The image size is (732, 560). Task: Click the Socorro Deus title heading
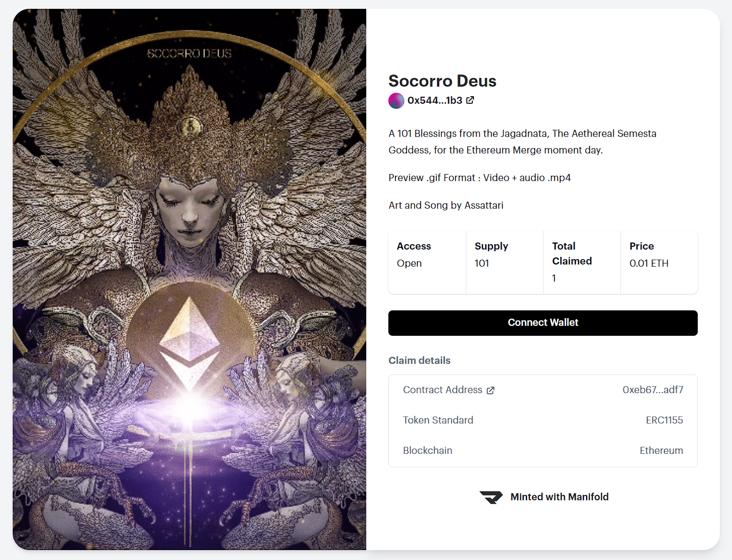tap(442, 81)
